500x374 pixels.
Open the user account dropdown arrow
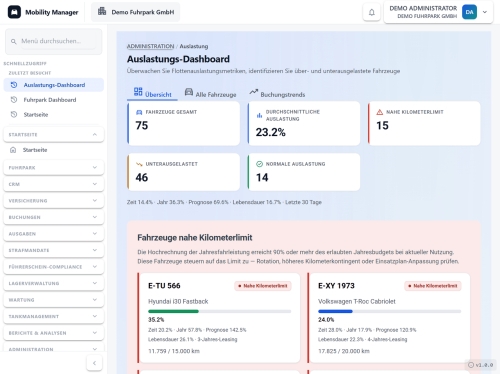[x=485, y=12]
